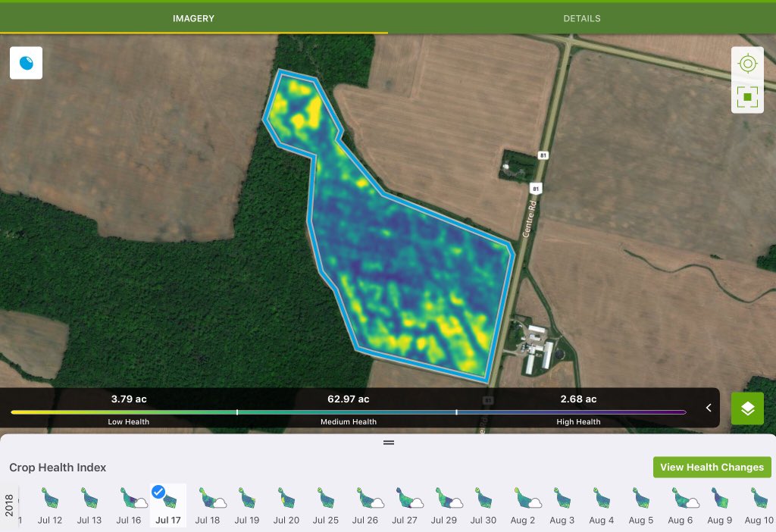Pull the panel handle above Crop Health Index
Screen dimensions: 776x532
[x=389, y=443]
